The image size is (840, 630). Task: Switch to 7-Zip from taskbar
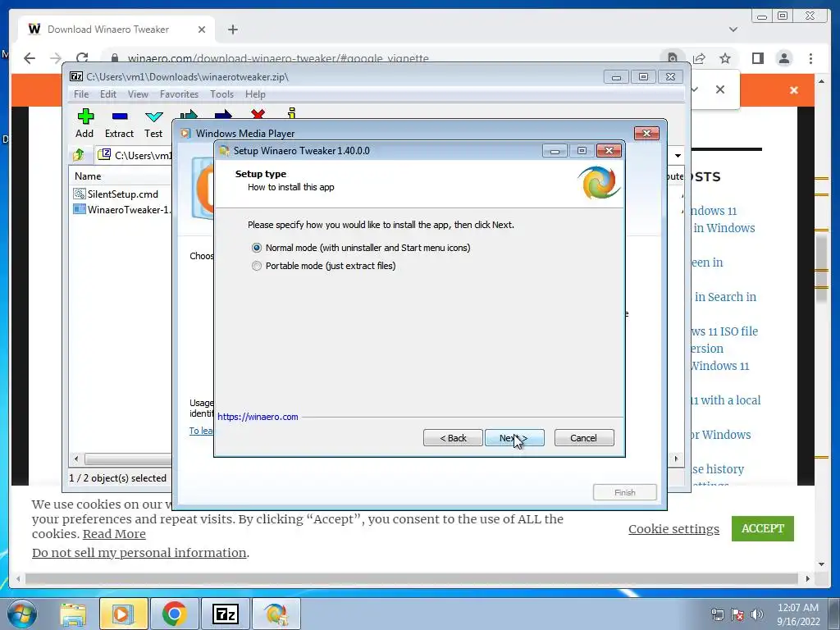225,614
